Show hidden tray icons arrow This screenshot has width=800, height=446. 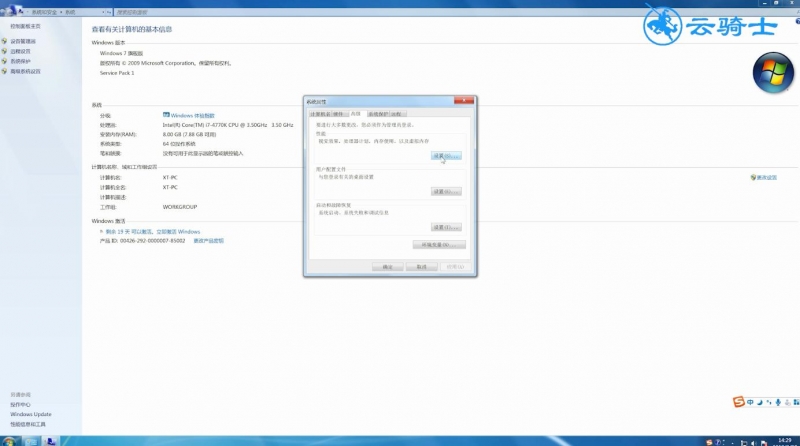click(732, 443)
